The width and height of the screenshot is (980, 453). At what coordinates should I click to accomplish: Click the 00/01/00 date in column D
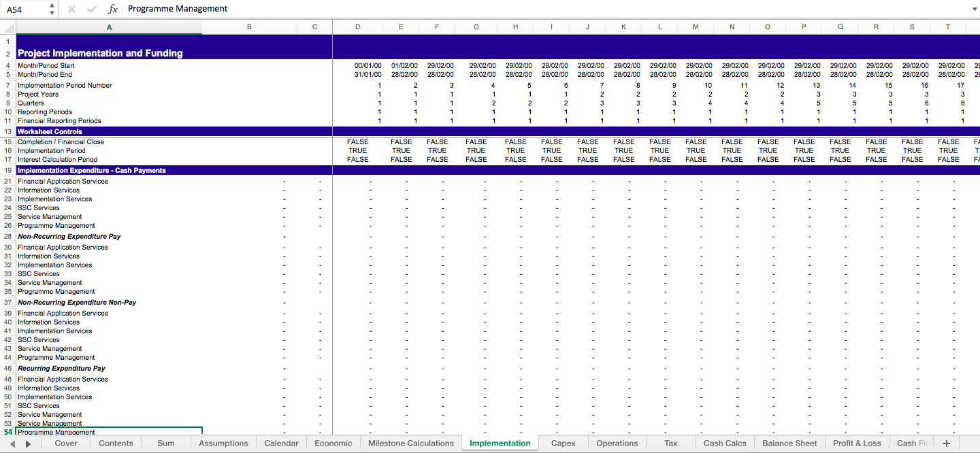(x=368, y=66)
